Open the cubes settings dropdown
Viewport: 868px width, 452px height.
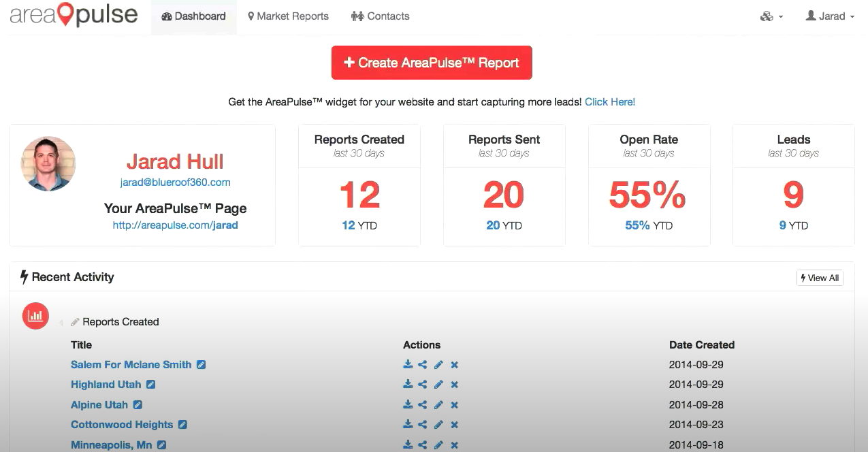pos(771,16)
